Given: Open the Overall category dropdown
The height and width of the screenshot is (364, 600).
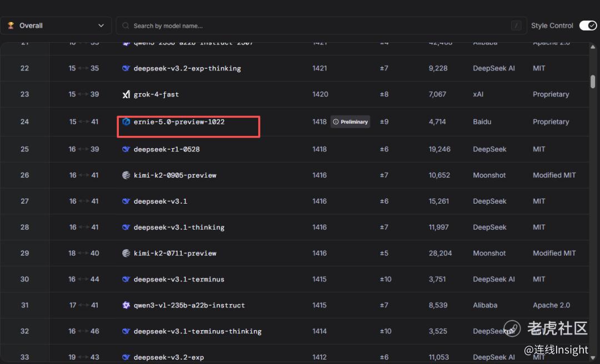Looking at the screenshot, I should [x=56, y=26].
